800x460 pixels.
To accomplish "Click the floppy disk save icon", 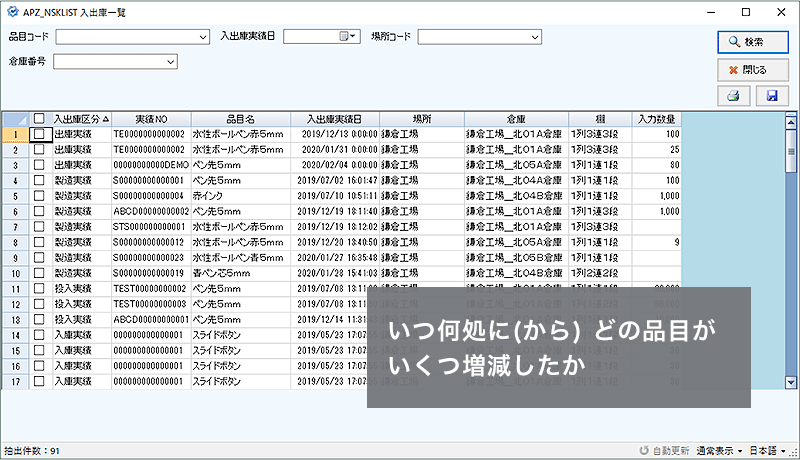I will (x=771, y=96).
